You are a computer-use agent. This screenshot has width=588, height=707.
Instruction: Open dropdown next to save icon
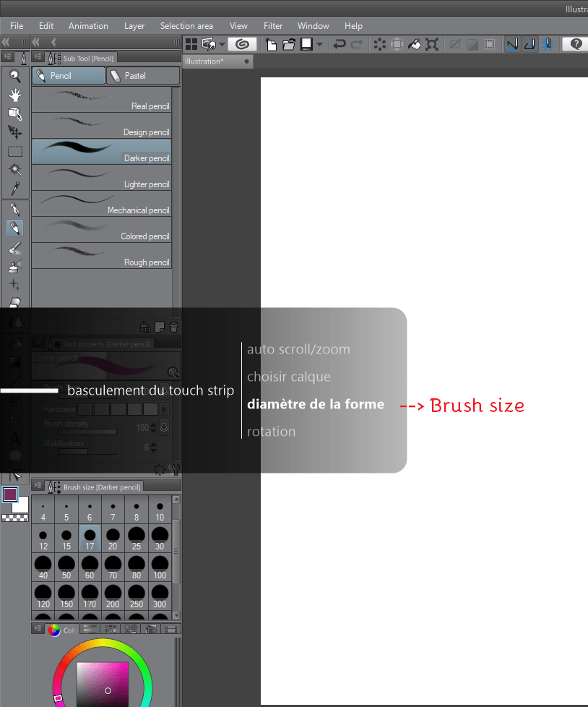[x=319, y=44]
